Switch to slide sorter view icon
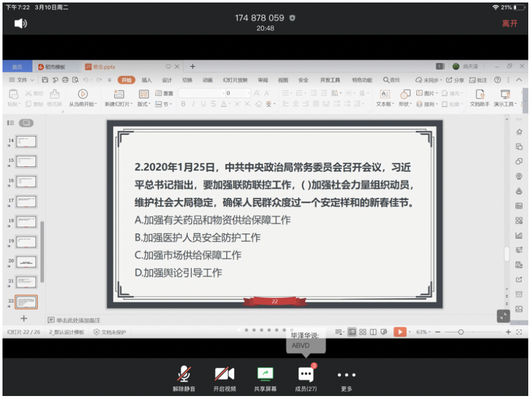The height and width of the screenshot is (401, 532). point(363,332)
